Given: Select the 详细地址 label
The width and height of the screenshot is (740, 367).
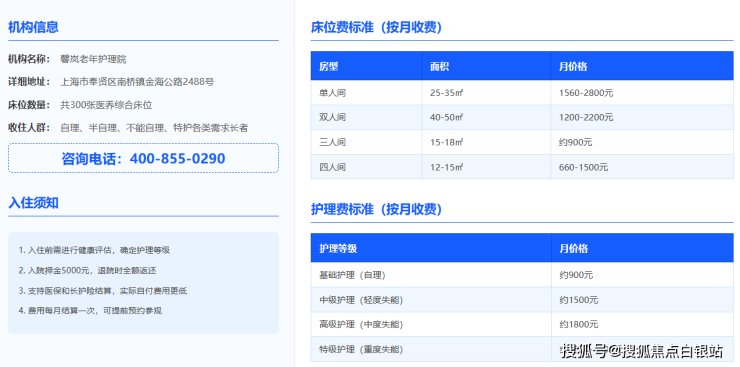Looking at the screenshot, I should [x=29, y=82].
